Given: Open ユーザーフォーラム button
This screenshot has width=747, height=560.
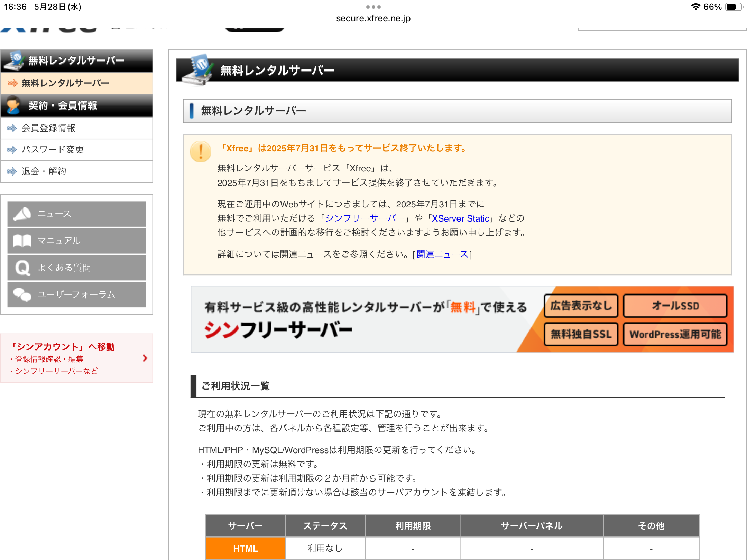Looking at the screenshot, I should pos(76,295).
